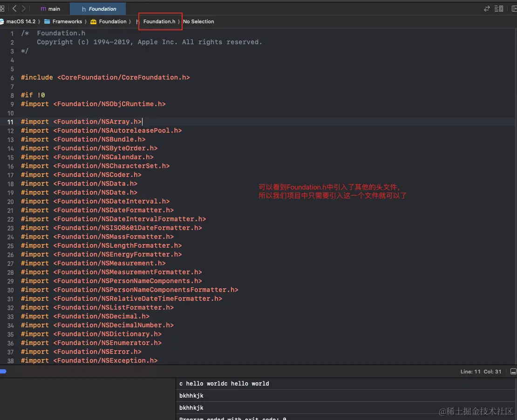
Task: Click the NSException.h import line
Action: (89, 361)
